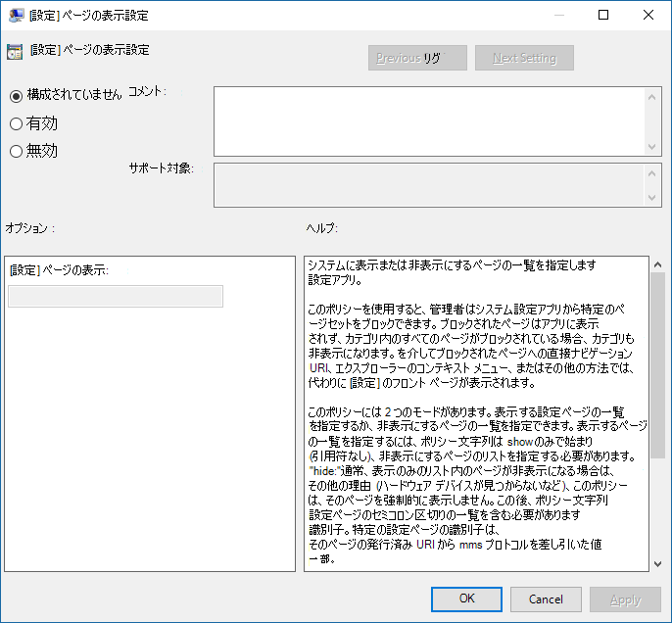Maximize the dialog window

[x=603, y=15]
